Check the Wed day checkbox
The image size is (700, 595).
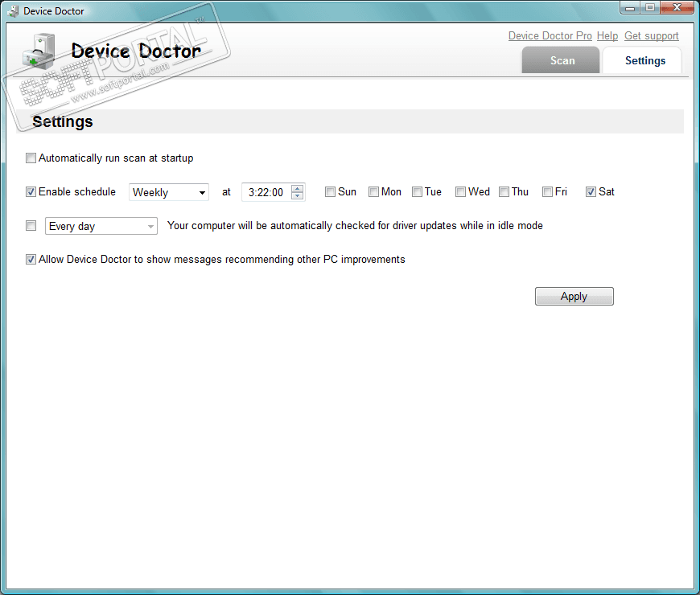461,192
